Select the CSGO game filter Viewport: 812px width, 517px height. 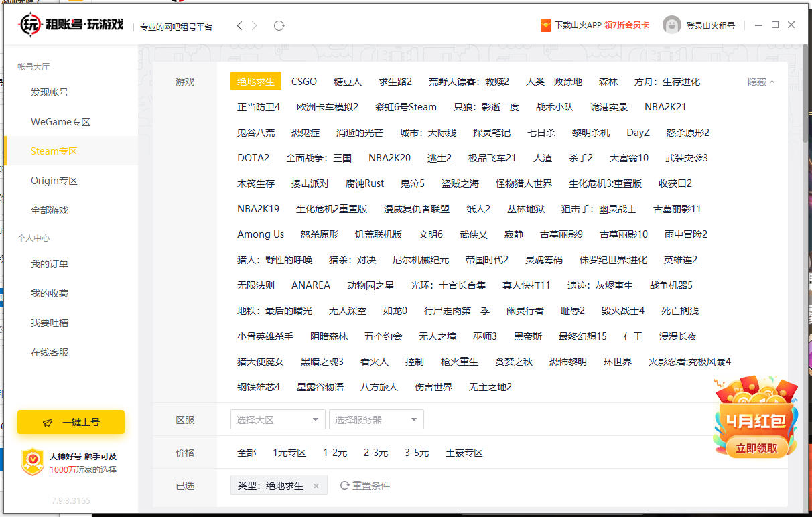click(x=304, y=82)
